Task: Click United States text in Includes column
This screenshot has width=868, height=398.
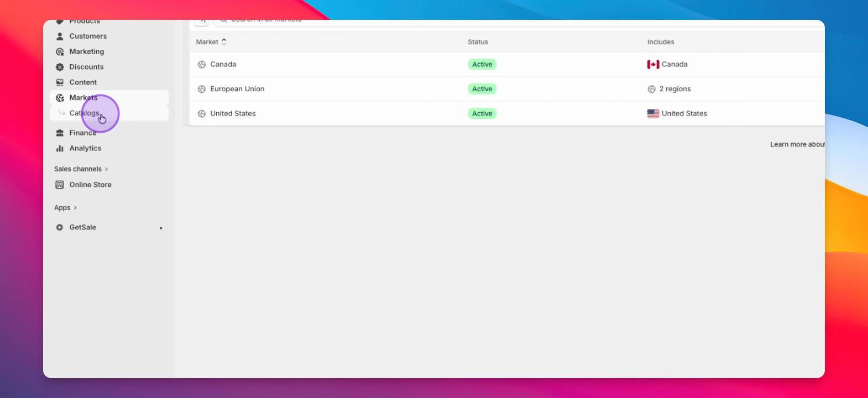Action: pos(684,114)
